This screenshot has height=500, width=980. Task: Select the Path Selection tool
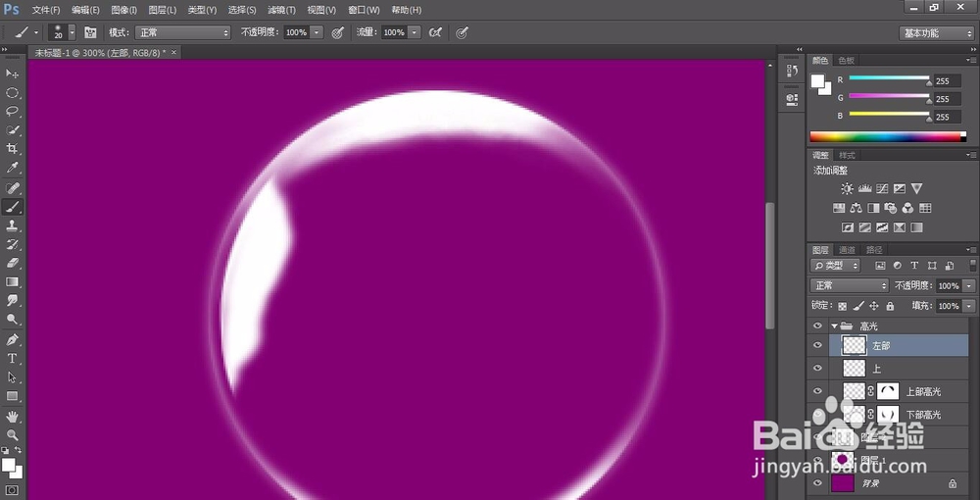12,377
